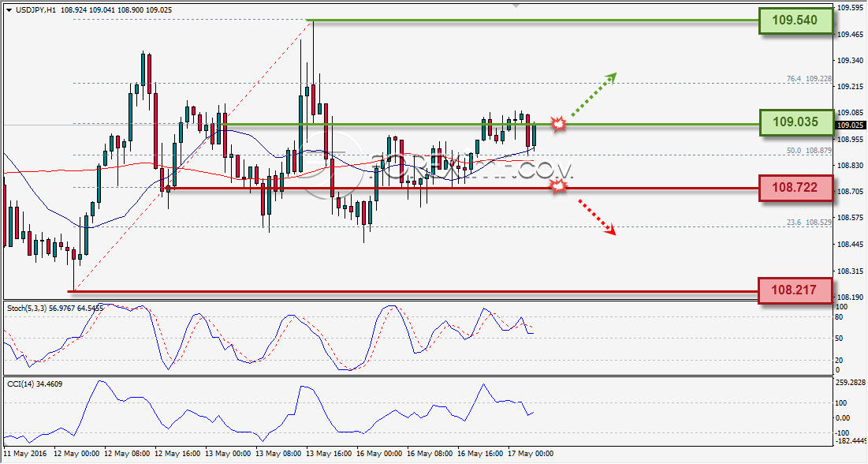Image resolution: width=868 pixels, height=464 pixels.
Task: Click the lower red starburst breakdown marker
Action: 559,187
